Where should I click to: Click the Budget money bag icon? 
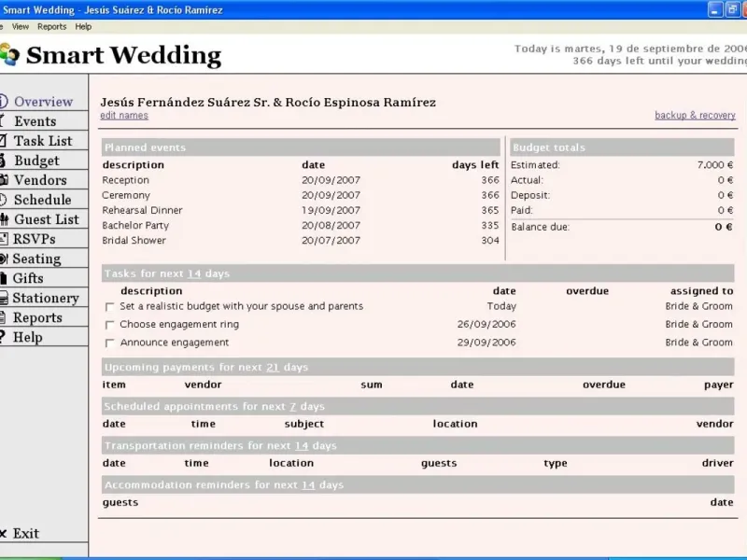(3, 160)
